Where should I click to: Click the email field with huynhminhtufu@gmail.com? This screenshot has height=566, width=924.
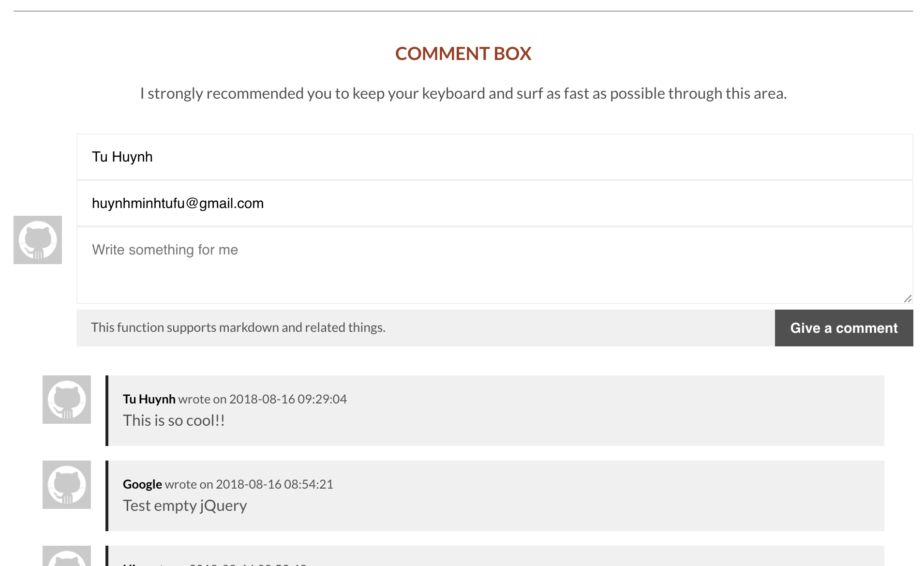click(x=494, y=203)
